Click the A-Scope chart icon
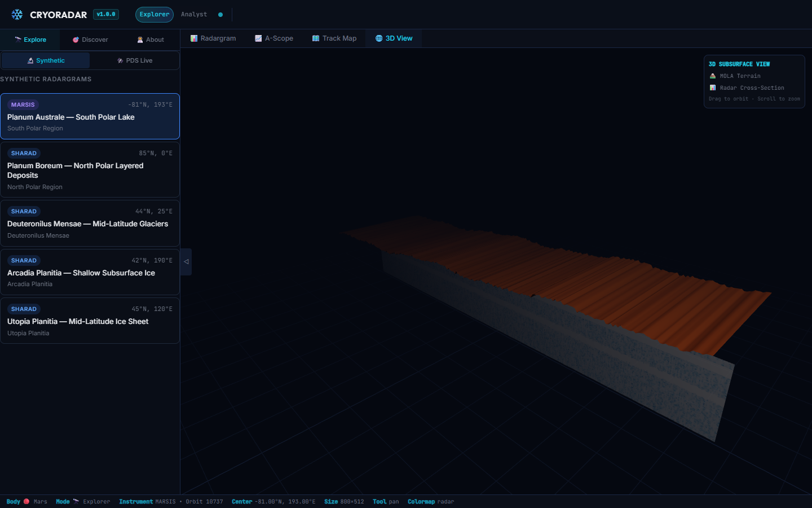This screenshot has width=812, height=508. tap(258, 38)
